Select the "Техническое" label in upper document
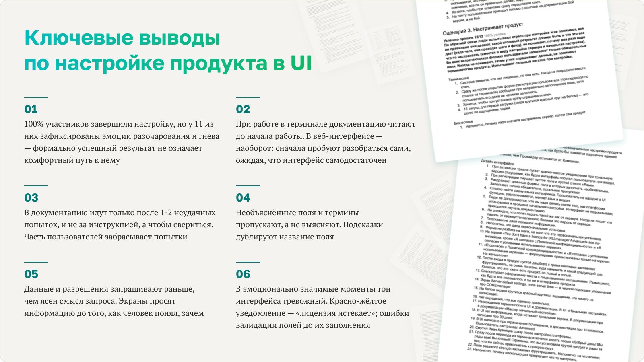Screen dimensions: 644x362 pos(459,79)
